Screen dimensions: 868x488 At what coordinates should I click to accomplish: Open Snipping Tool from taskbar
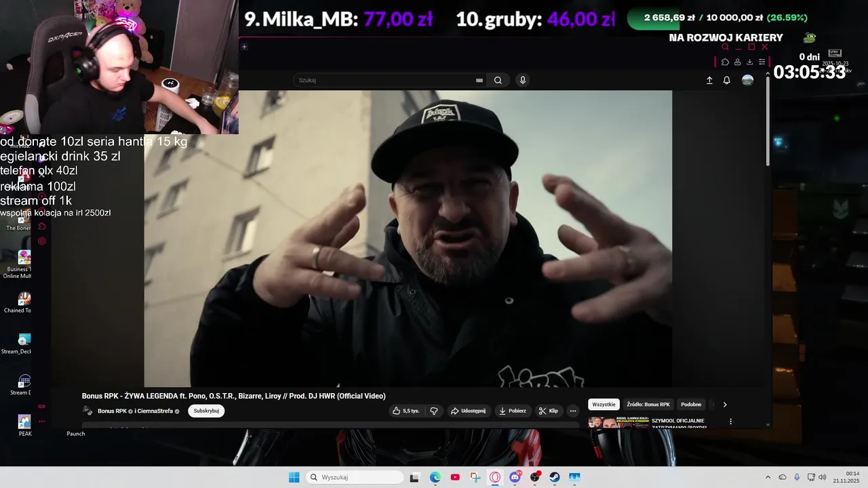(x=475, y=477)
